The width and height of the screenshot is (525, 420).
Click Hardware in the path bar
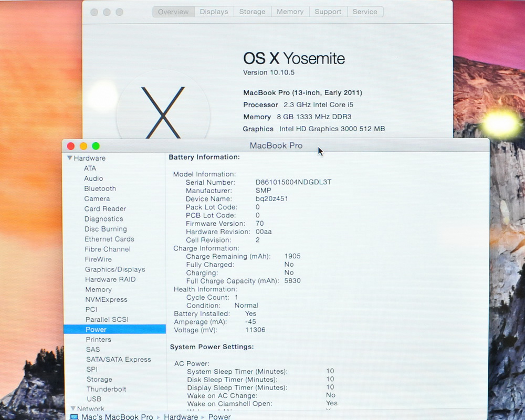click(x=181, y=417)
